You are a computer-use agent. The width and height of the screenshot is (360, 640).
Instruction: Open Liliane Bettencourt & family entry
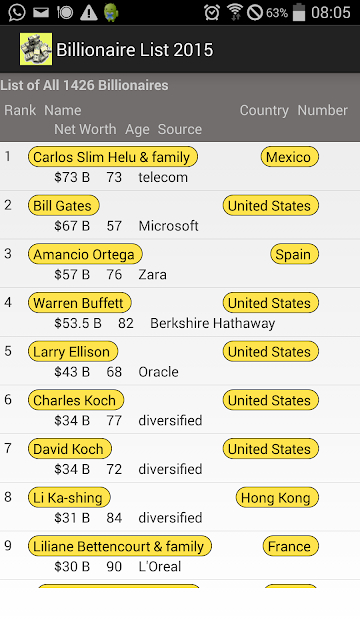point(120,546)
